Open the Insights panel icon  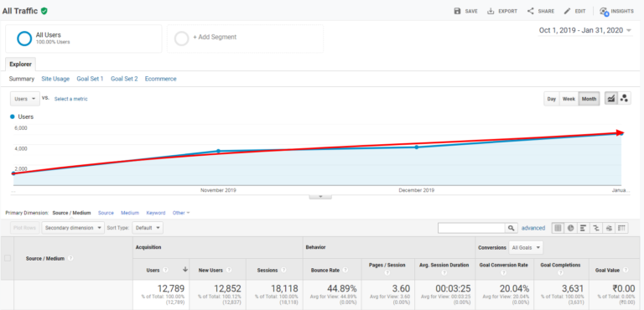pyautogui.click(x=604, y=12)
